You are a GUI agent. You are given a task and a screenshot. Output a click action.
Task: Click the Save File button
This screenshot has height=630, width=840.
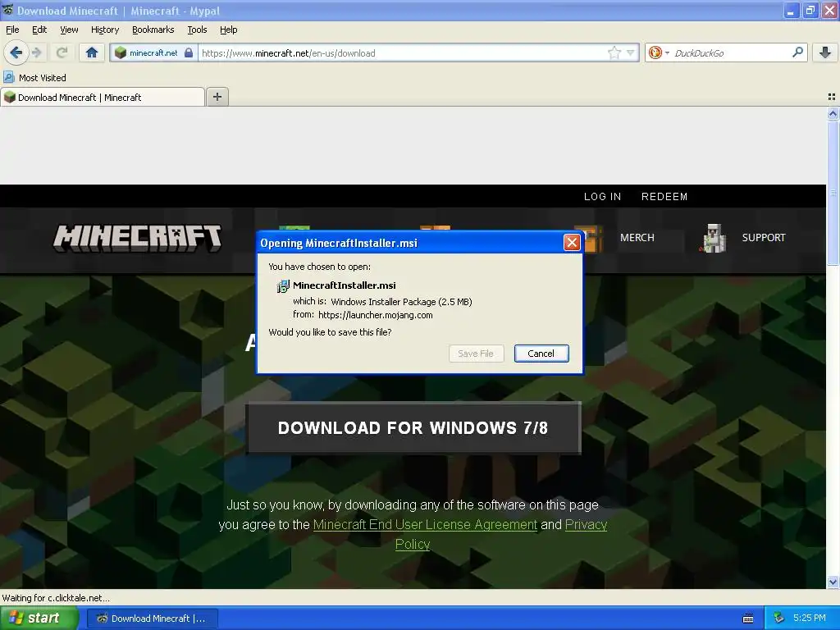476,353
